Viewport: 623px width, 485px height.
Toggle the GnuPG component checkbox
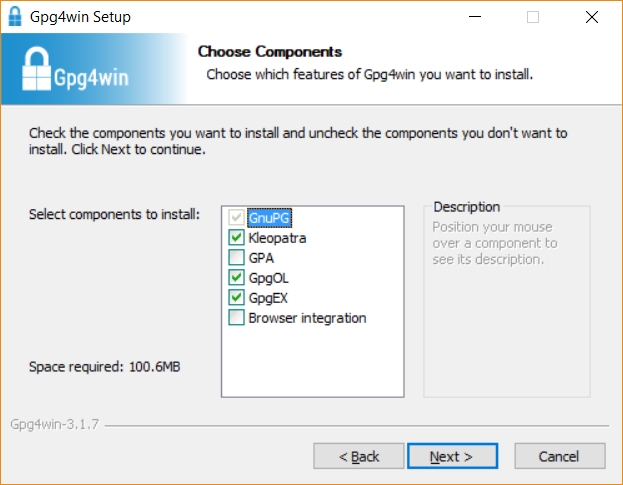tap(236, 218)
